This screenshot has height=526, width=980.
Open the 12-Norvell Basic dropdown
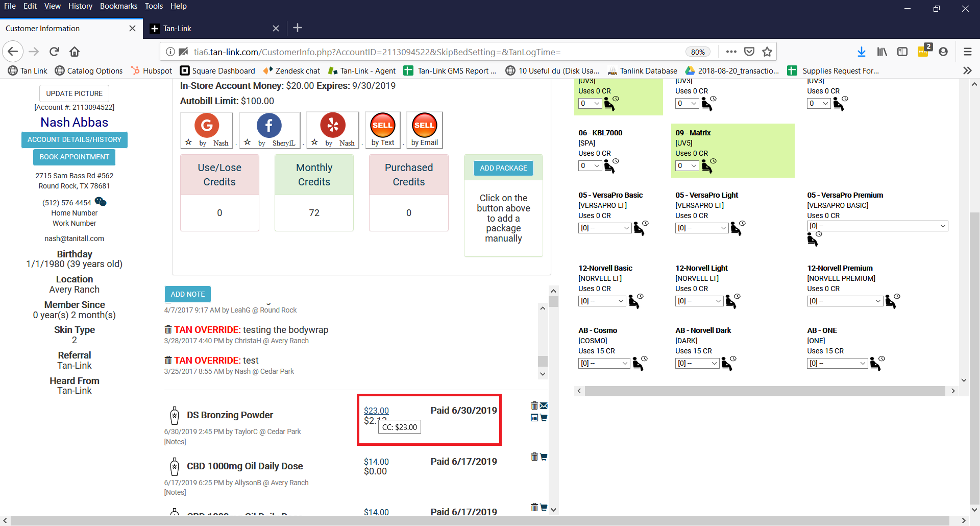[602, 301]
